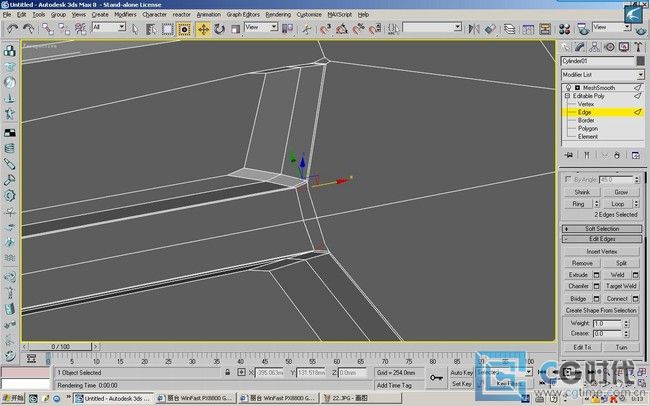Click the time slider 0/100 handle
Image resolution: width=650 pixels, height=406 pixels.
[x=61, y=347]
